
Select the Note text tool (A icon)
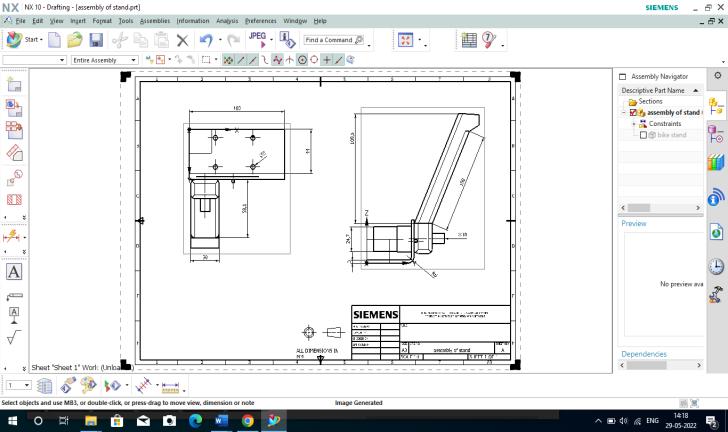(13, 272)
